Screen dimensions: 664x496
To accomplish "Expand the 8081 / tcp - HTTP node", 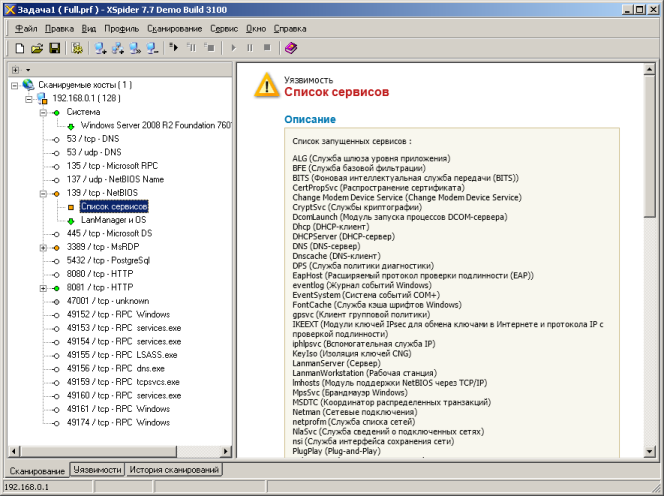I will click(x=43, y=288).
